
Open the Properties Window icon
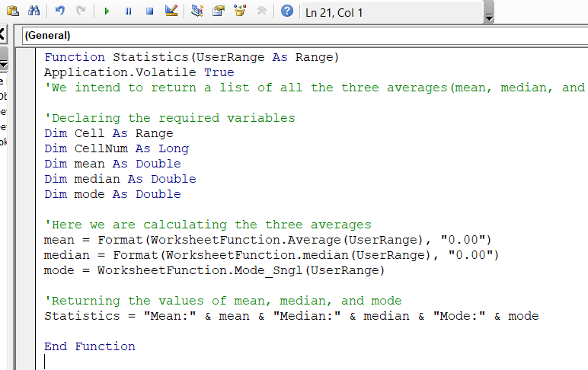click(219, 11)
